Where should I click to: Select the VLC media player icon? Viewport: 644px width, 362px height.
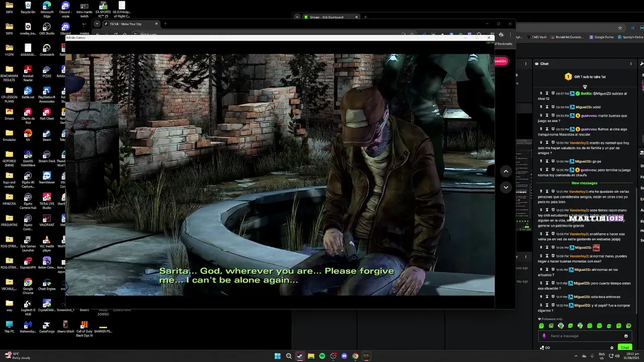tap(47, 243)
